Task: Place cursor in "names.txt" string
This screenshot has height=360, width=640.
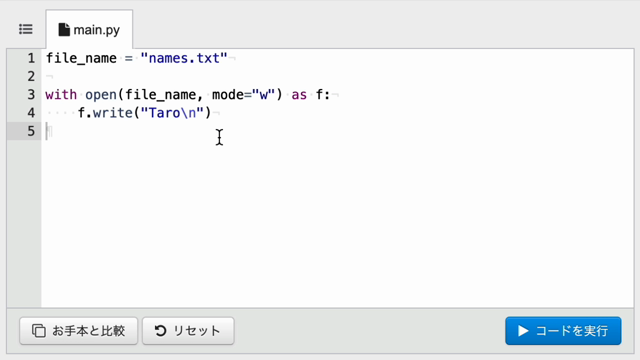Action: (184, 58)
